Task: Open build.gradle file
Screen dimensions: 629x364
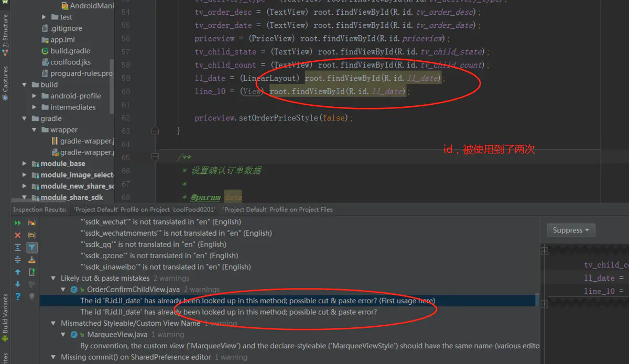Action: (66, 51)
